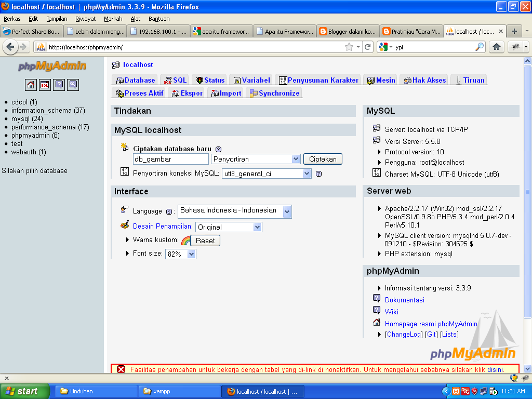The height and width of the screenshot is (399, 532).
Task: Switch to the xampp taskbar window
Action: pos(179,391)
